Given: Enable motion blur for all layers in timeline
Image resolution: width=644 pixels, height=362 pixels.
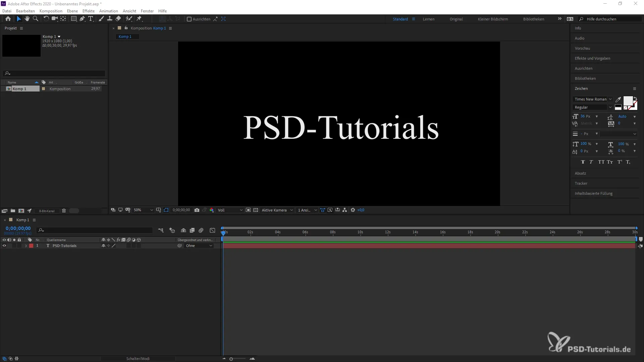Looking at the screenshot, I should [201, 230].
